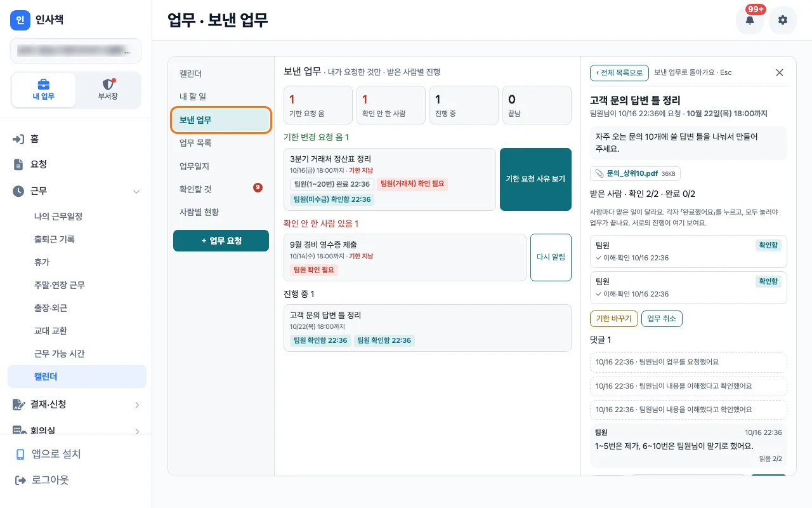Open the attachment 문의_상위10.pdf
The image size is (812, 508).
tap(635, 173)
